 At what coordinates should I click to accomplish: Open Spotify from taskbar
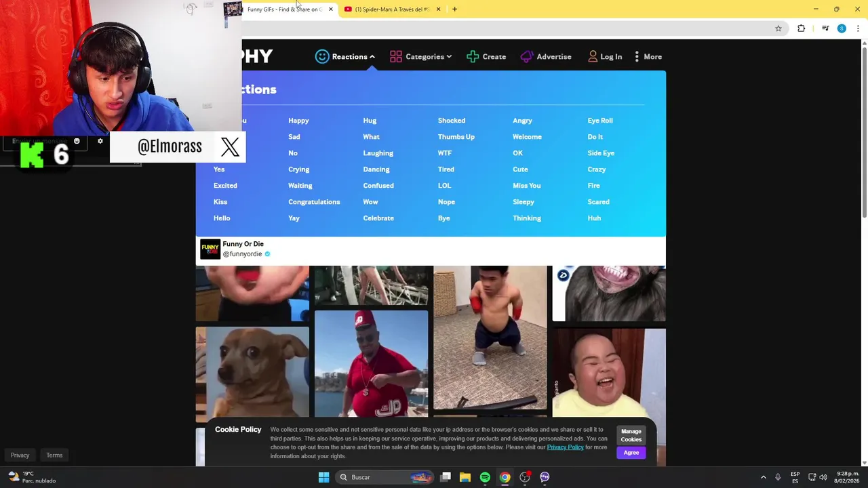pyautogui.click(x=485, y=477)
